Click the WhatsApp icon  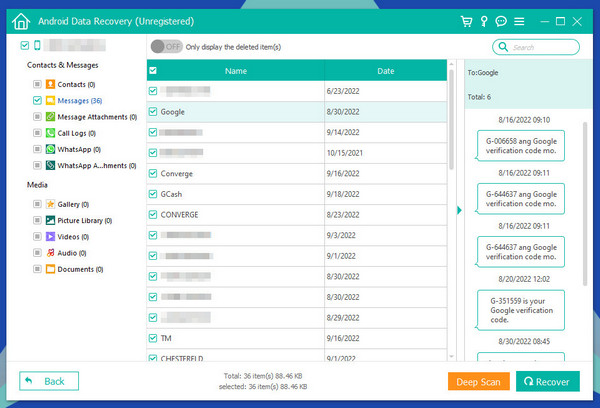pos(50,149)
